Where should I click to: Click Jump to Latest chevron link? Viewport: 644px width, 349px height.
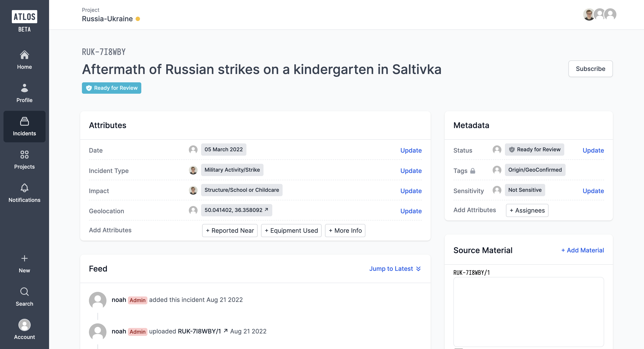(x=395, y=269)
